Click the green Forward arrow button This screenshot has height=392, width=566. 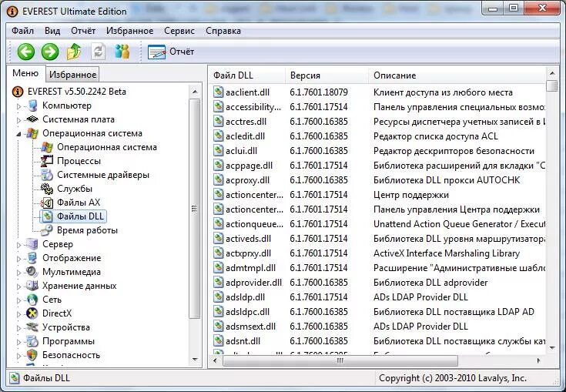pos(50,52)
